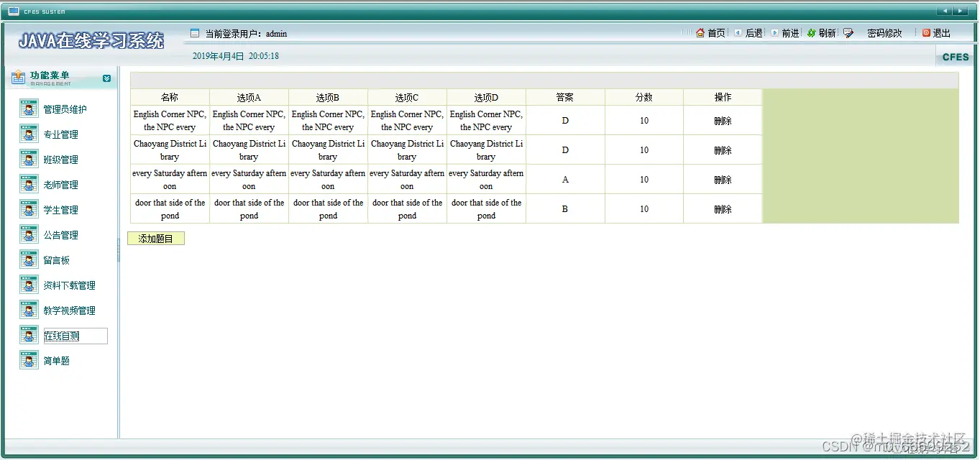Click the JAVA在线学习系统 title banner
This screenshot has width=980, height=460.
pos(91,41)
